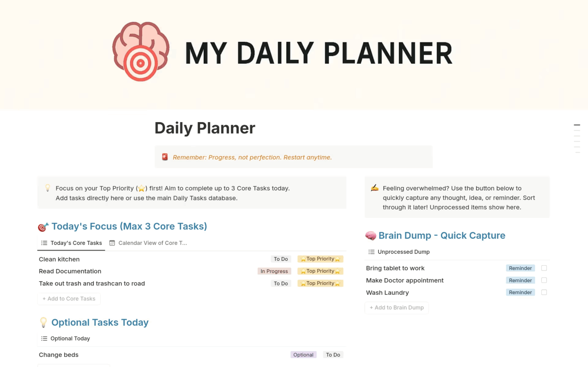The image size is (588, 367).
Task: Open the Change beds task
Action: (x=59, y=355)
